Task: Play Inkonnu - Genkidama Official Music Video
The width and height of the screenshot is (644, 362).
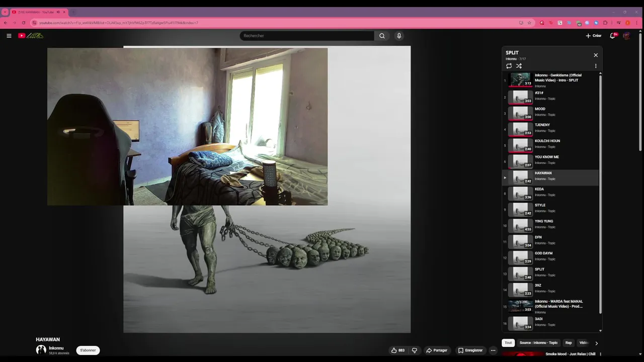Action: pyautogui.click(x=550, y=80)
